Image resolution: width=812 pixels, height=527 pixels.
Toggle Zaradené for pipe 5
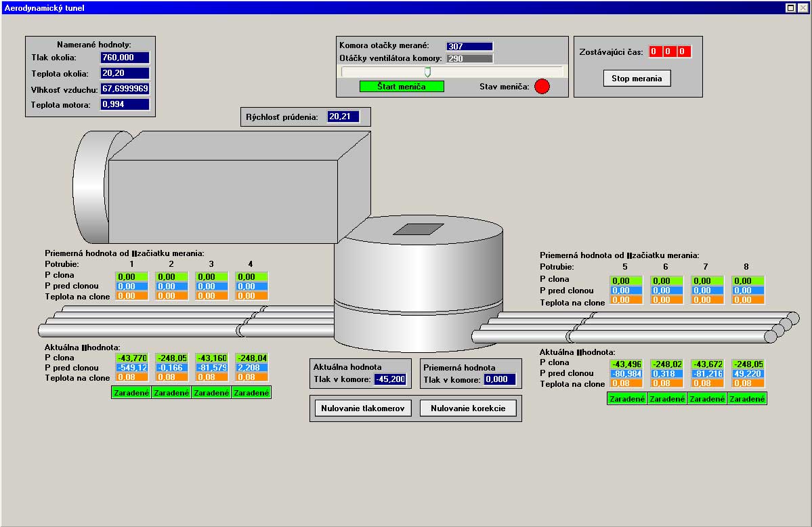pos(626,399)
